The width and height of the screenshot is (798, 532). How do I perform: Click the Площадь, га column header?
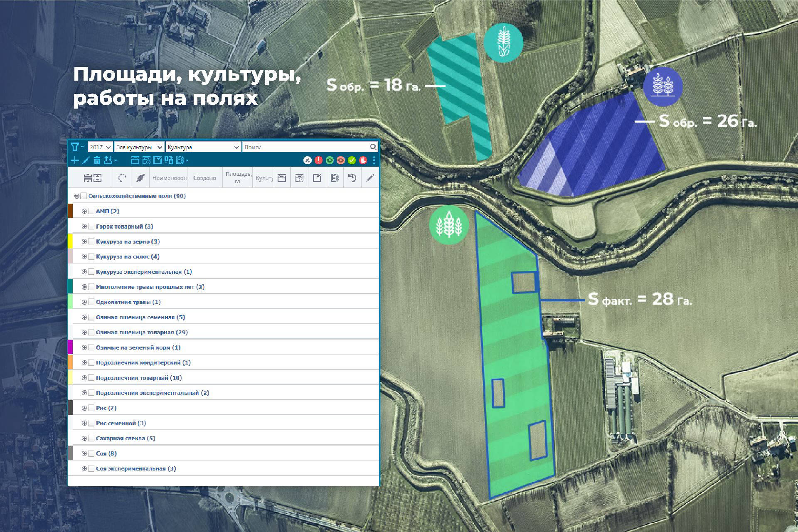(238, 178)
